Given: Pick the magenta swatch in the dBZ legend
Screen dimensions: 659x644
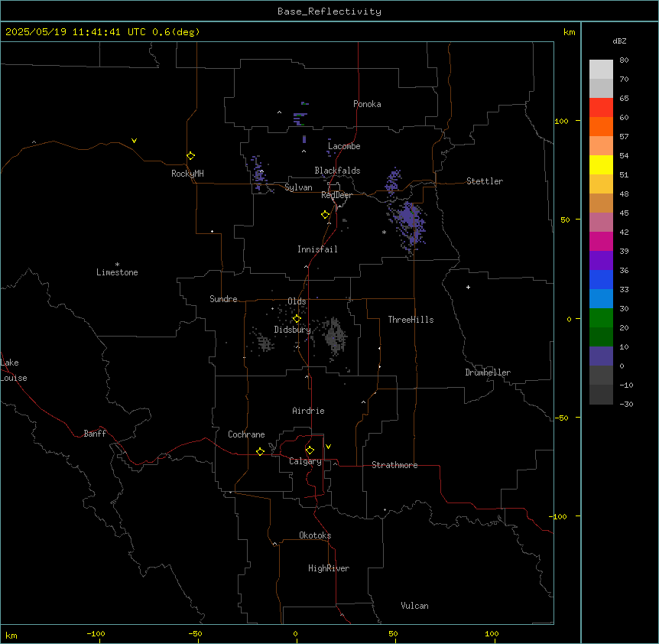Looking at the screenshot, I should click(x=601, y=241).
